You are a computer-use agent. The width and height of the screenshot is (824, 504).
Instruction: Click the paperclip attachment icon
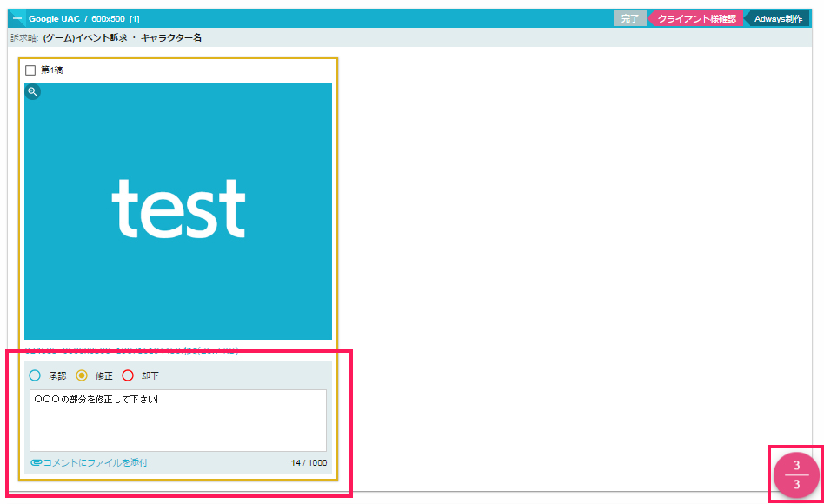[36, 463]
